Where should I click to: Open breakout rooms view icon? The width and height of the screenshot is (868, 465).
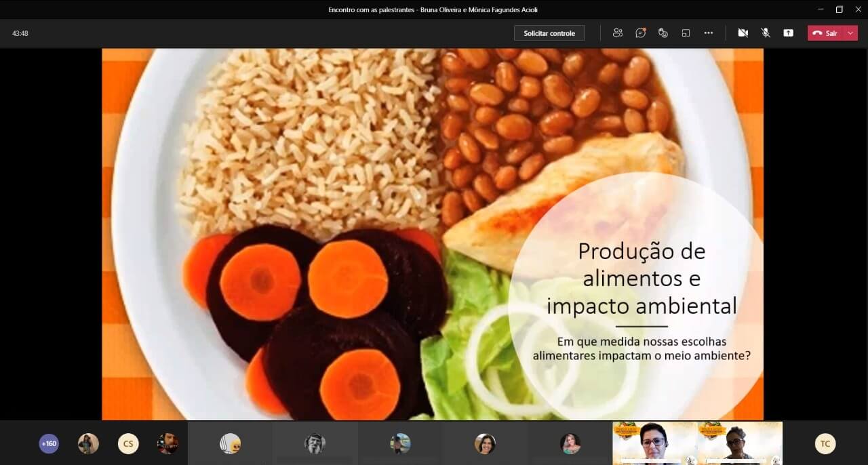[x=686, y=33]
